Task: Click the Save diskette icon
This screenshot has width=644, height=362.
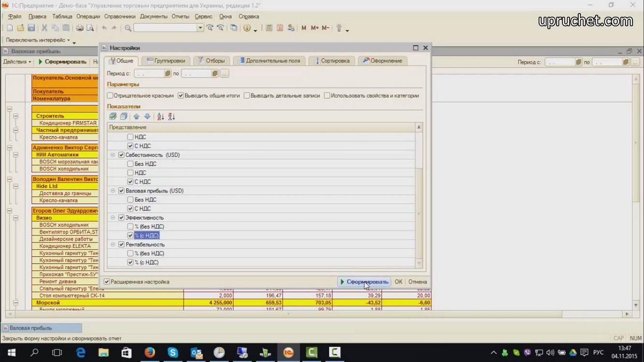Action: [31, 28]
